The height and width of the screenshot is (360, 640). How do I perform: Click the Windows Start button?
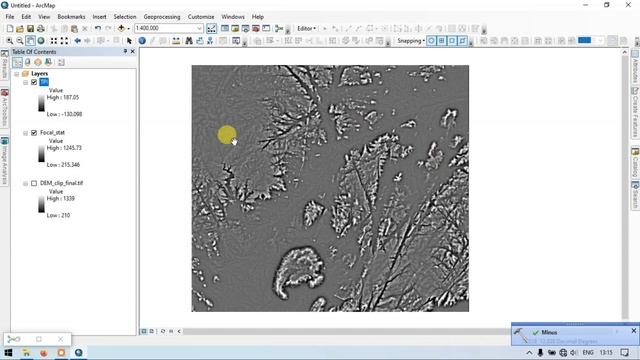[x=8, y=352]
